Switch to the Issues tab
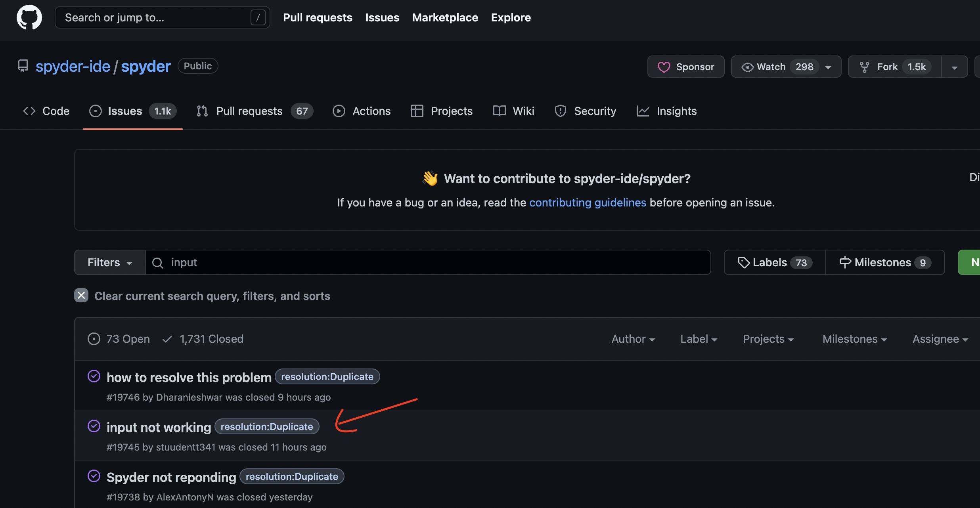The width and height of the screenshot is (980, 508). click(x=133, y=111)
